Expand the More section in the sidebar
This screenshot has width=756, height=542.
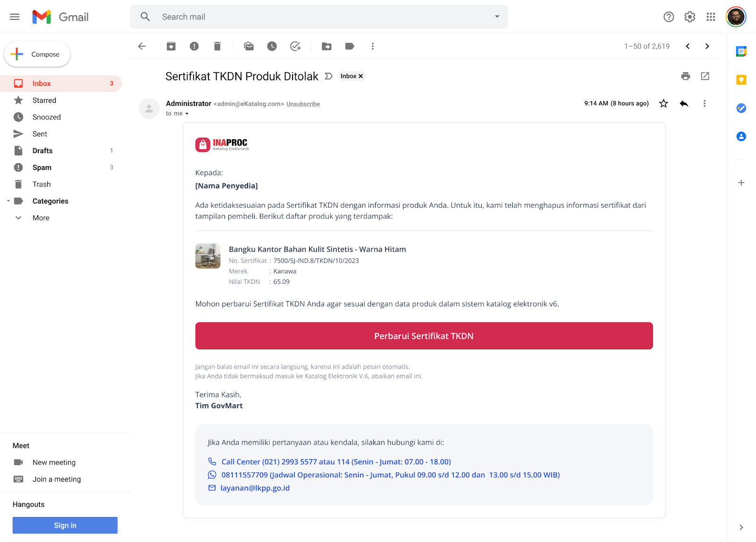41,218
